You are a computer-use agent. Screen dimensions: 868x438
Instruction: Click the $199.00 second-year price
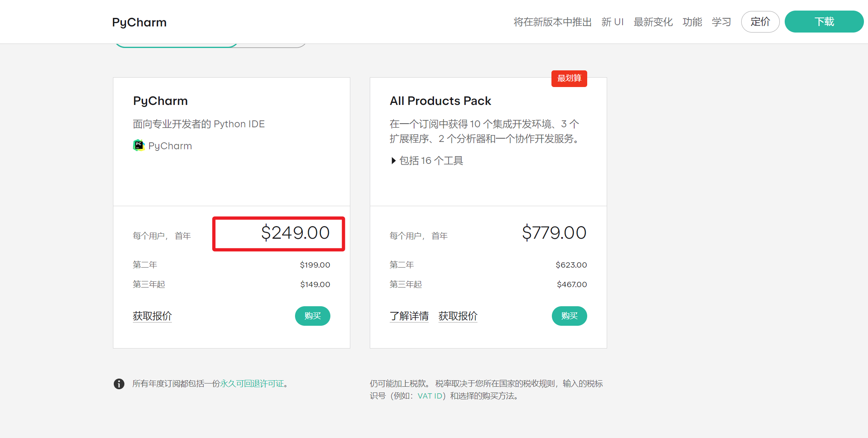click(x=315, y=265)
